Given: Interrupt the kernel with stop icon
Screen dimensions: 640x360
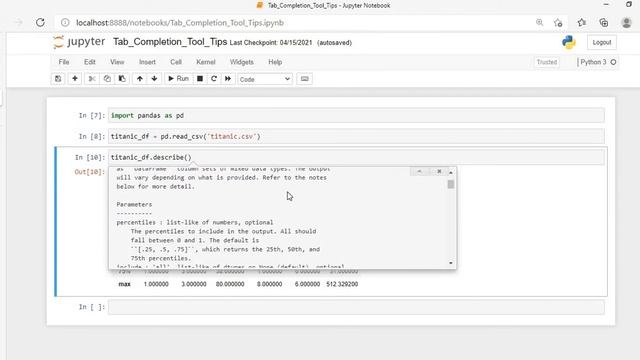Looking at the screenshot, I should tap(200, 79).
